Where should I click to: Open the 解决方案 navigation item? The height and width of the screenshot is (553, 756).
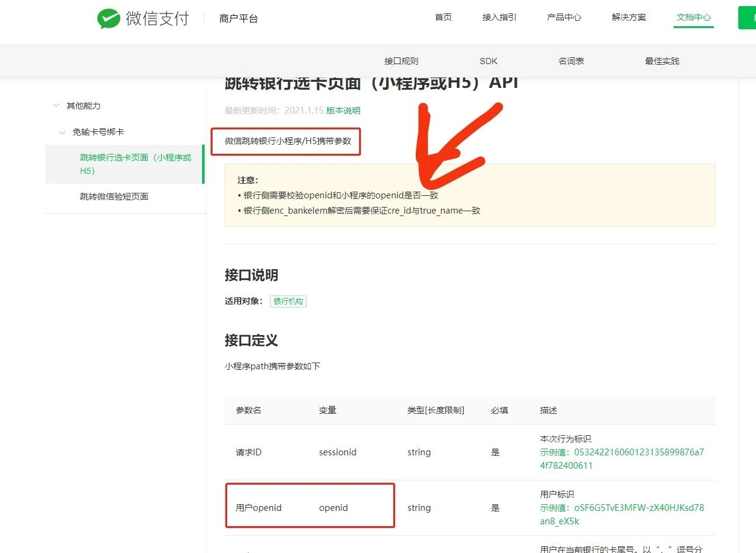point(629,17)
